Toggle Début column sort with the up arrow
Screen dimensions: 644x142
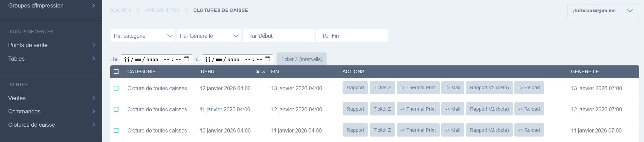pos(264,72)
